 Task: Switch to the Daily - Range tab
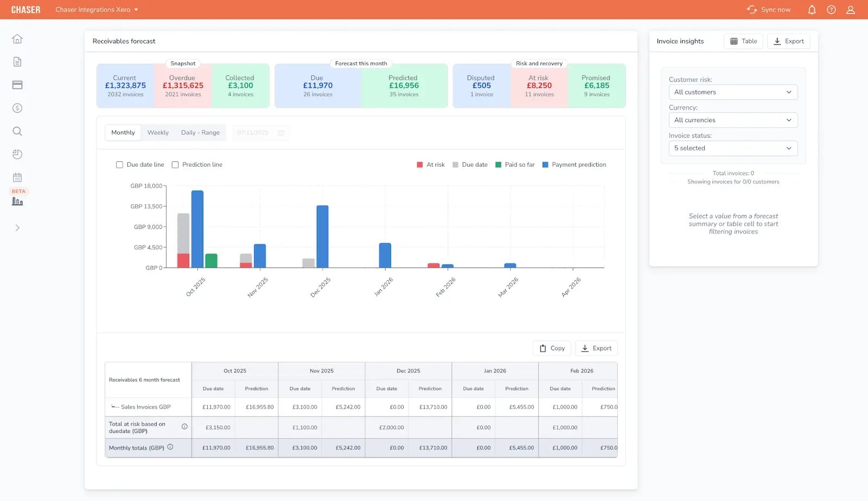pos(200,132)
